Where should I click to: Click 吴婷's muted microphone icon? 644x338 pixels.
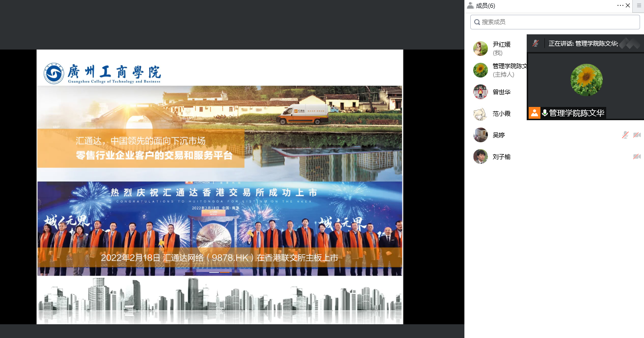[x=625, y=135]
